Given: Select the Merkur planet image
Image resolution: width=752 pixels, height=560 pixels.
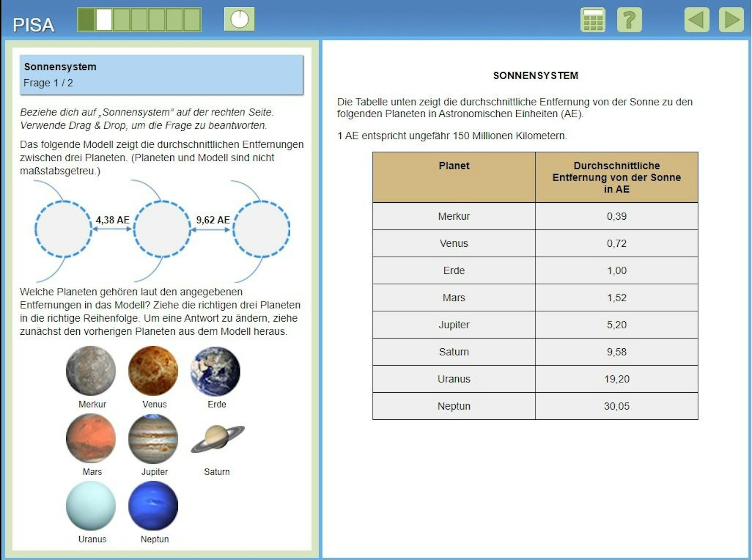Looking at the screenshot, I should pos(91,371).
